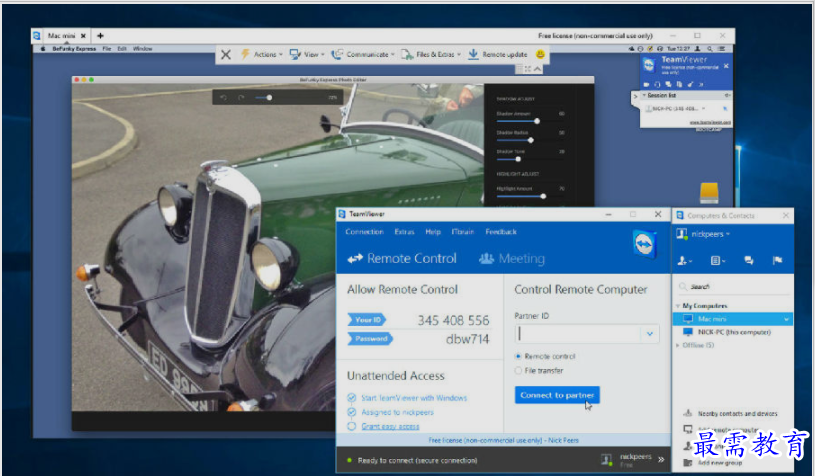Open the Help menu in TeamViewer
The width and height of the screenshot is (815, 476).
click(x=433, y=232)
